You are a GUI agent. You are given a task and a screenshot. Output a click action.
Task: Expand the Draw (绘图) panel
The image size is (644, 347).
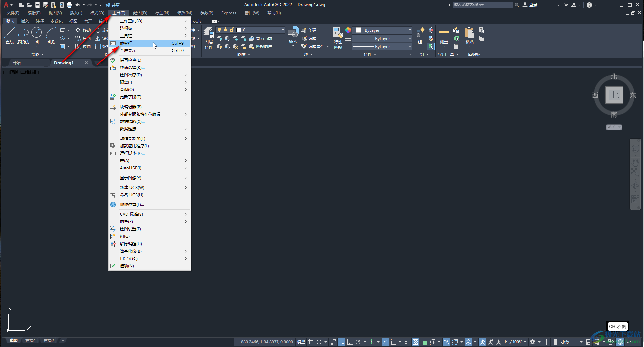tap(38, 54)
